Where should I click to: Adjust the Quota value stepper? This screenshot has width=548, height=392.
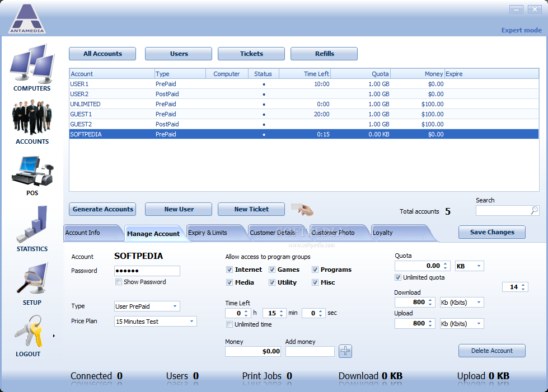coord(445,266)
